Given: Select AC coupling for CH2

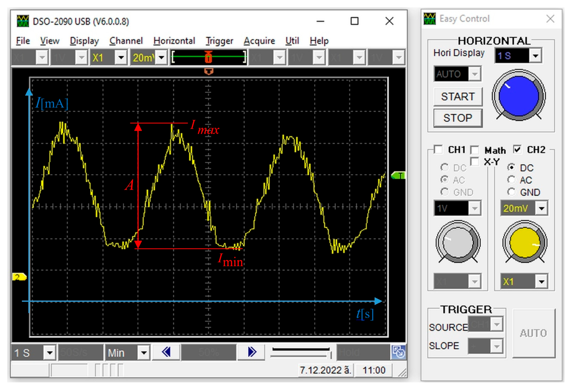Looking at the screenshot, I should 511,180.
